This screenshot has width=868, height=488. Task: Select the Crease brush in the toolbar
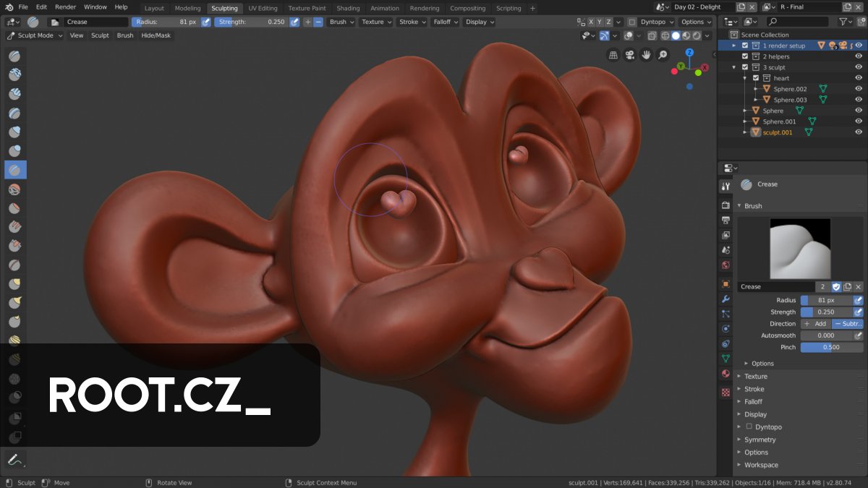[14, 169]
